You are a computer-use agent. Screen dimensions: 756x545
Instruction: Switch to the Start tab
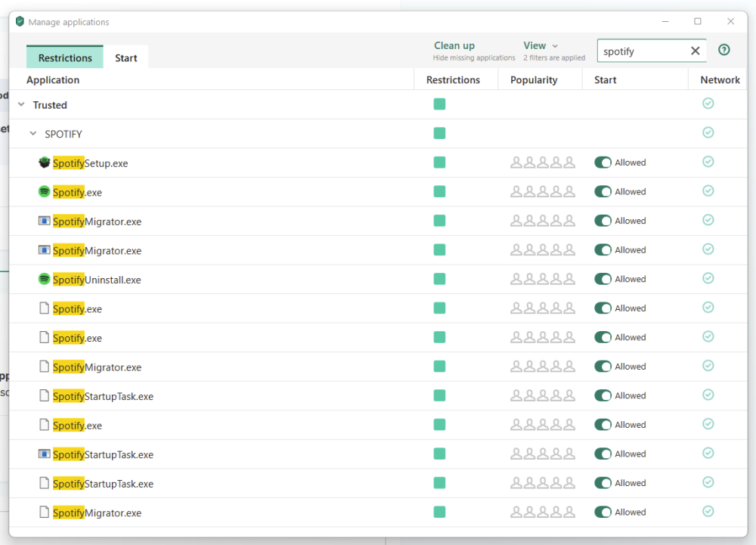pyautogui.click(x=125, y=57)
